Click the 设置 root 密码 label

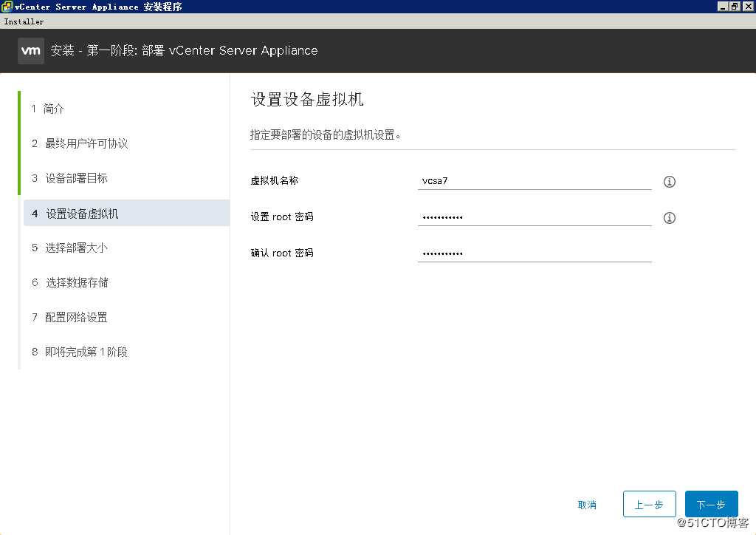281,217
